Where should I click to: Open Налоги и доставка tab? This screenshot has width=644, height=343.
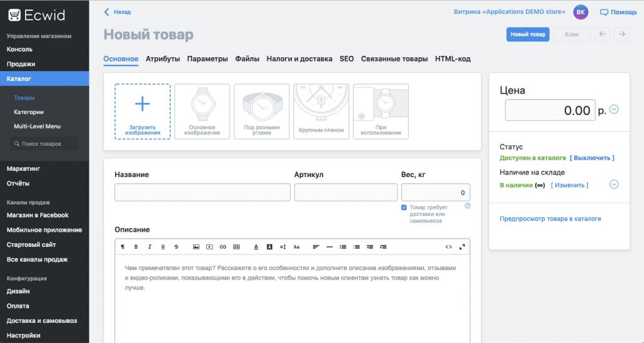pos(299,58)
